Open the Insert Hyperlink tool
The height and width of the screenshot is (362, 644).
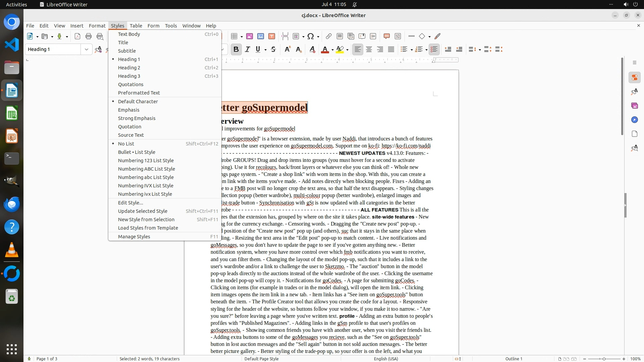tap(329, 36)
